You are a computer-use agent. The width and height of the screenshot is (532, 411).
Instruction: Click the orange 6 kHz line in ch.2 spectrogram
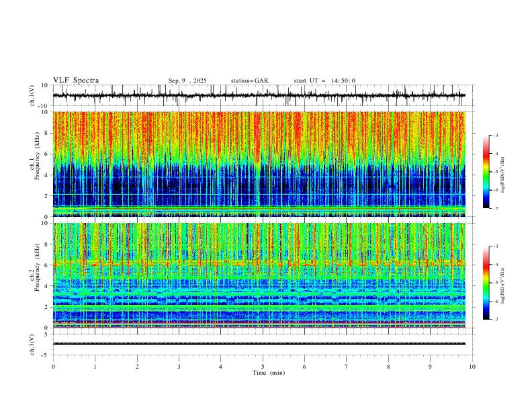point(259,263)
